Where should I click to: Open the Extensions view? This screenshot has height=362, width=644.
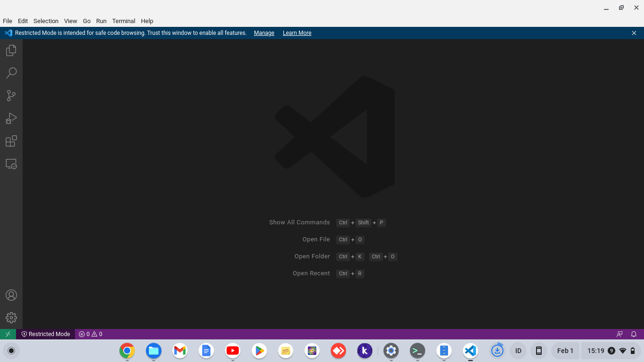pyautogui.click(x=11, y=141)
